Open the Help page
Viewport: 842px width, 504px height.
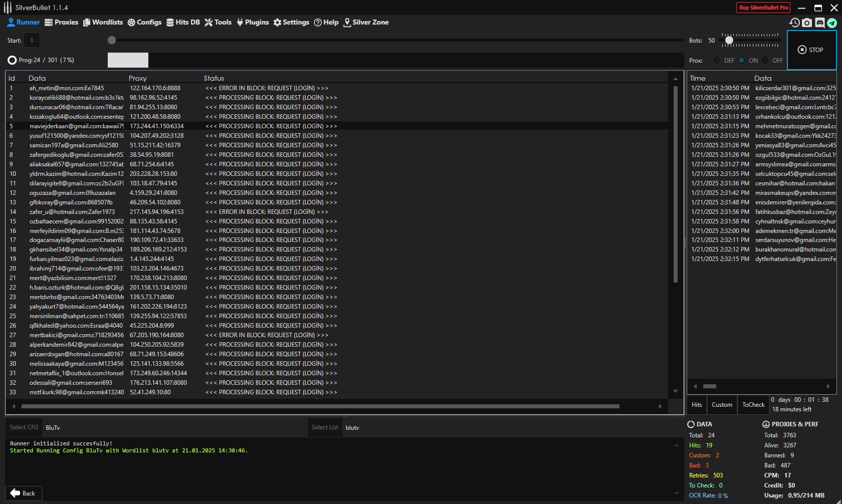[x=326, y=23]
